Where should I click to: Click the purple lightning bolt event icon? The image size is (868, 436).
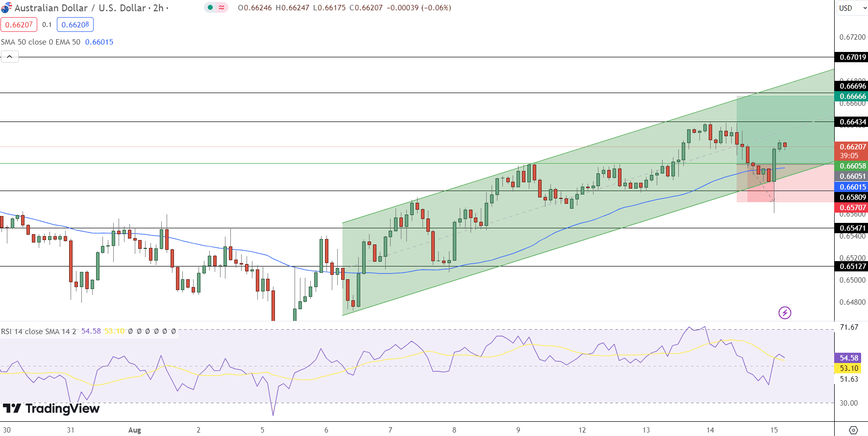tap(785, 313)
